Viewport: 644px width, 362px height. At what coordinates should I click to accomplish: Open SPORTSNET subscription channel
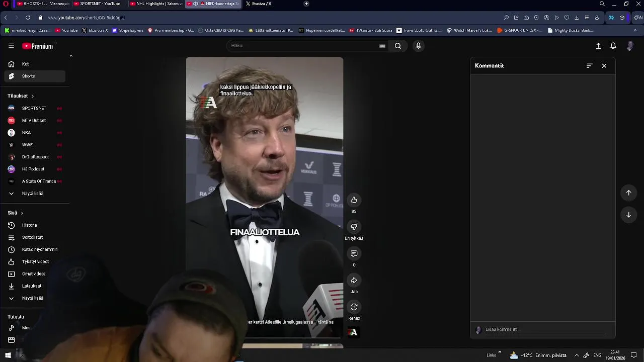[35, 108]
